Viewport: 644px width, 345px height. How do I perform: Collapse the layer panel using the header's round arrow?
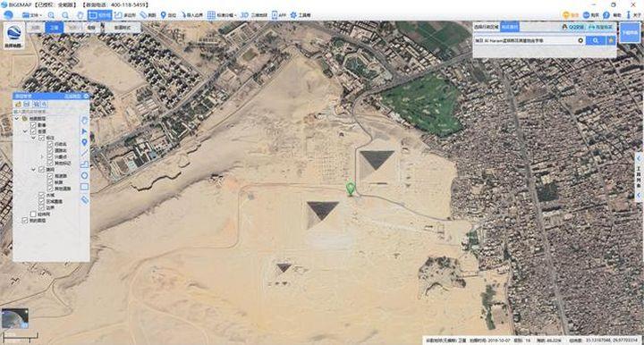[x=86, y=96]
